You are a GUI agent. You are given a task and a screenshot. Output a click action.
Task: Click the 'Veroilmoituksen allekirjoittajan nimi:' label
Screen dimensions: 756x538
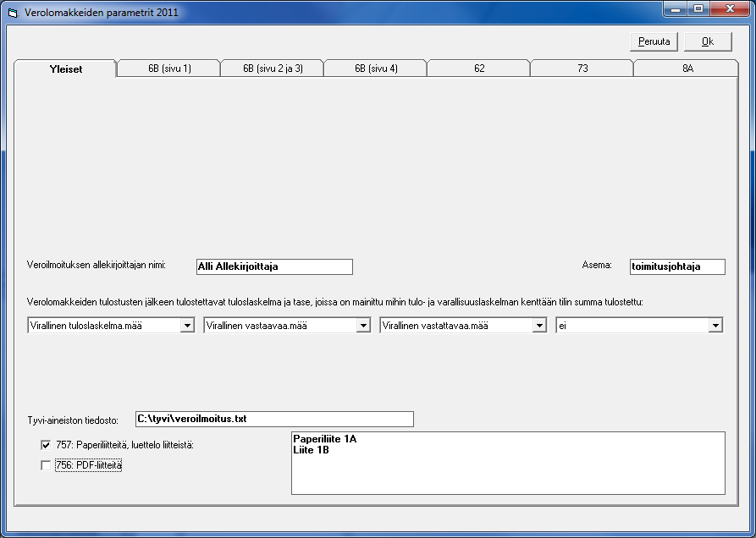[x=97, y=265]
